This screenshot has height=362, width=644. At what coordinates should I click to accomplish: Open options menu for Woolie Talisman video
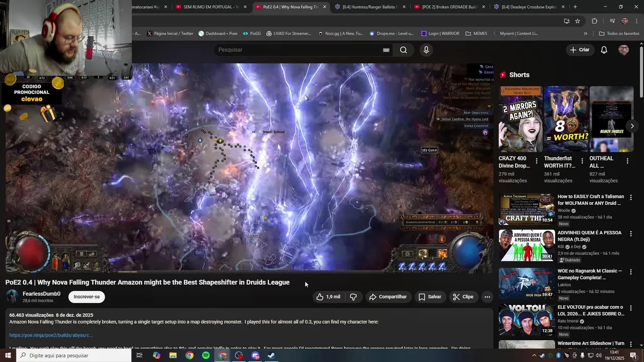pos(631,198)
